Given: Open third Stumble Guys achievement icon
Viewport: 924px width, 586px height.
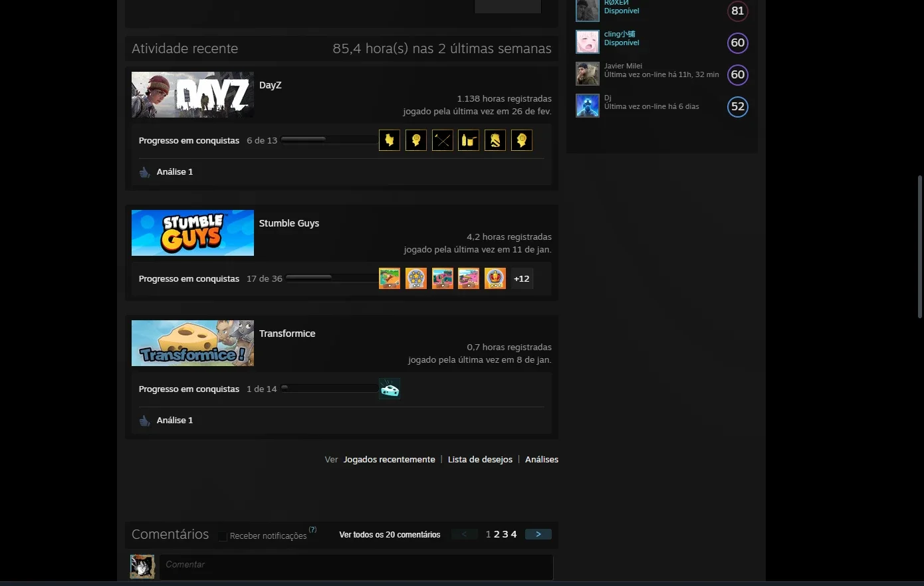Looking at the screenshot, I should coord(443,278).
